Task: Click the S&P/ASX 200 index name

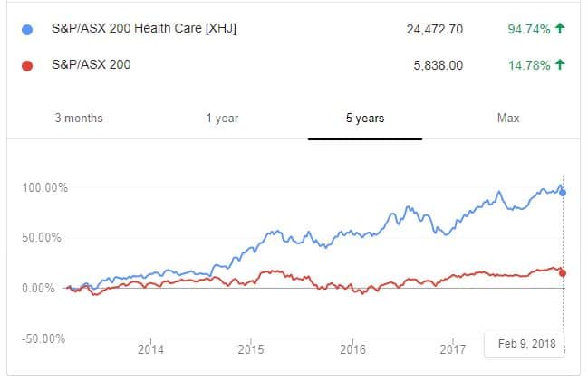Action: [92, 64]
